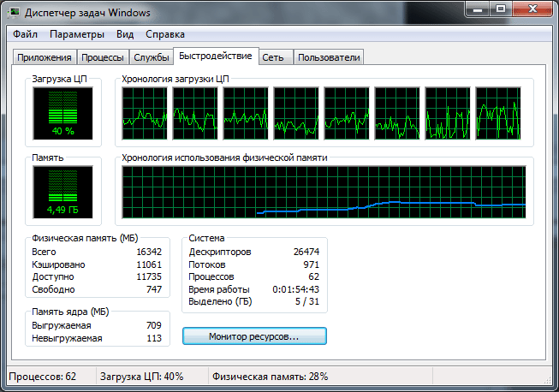Click the Потоков value 971
Image resolution: width=559 pixels, height=392 pixels.
click(312, 264)
